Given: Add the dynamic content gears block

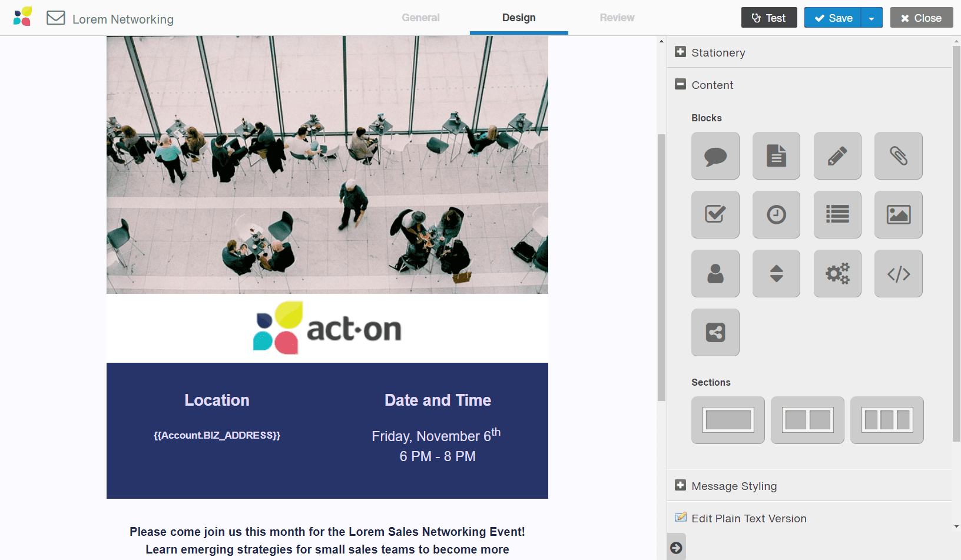Looking at the screenshot, I should [x=837, y=274].
